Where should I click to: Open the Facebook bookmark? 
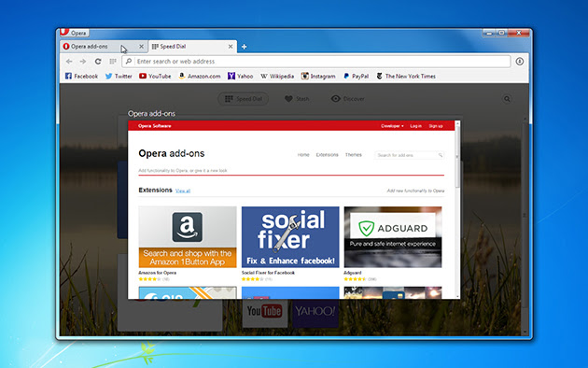pyautogui.click(x=81, y=77)
